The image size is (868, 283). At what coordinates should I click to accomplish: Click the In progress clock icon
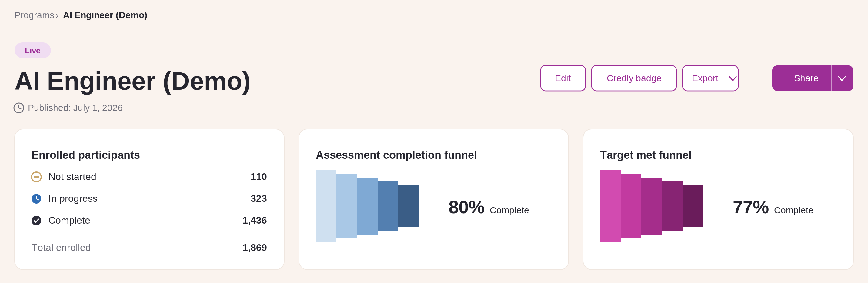click(x=36, y=199)
